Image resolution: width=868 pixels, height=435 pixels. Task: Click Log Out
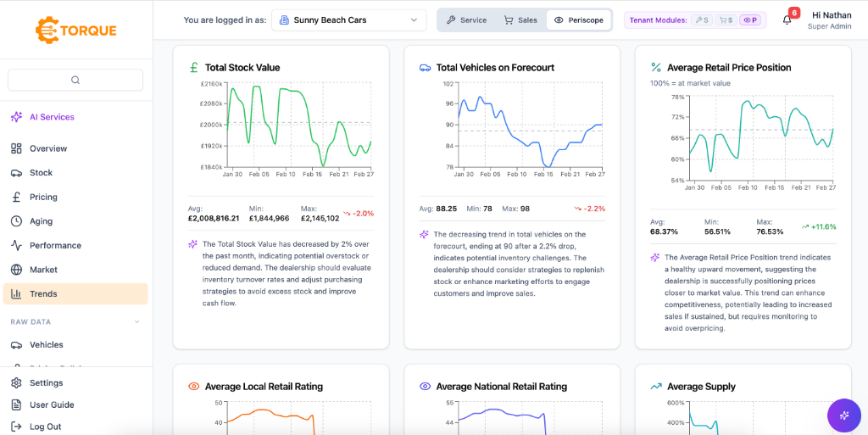[75, 427]
